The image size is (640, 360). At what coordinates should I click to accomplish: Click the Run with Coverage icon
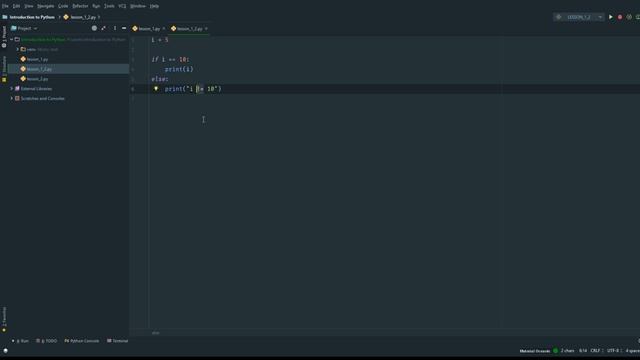tap(629, 17)
